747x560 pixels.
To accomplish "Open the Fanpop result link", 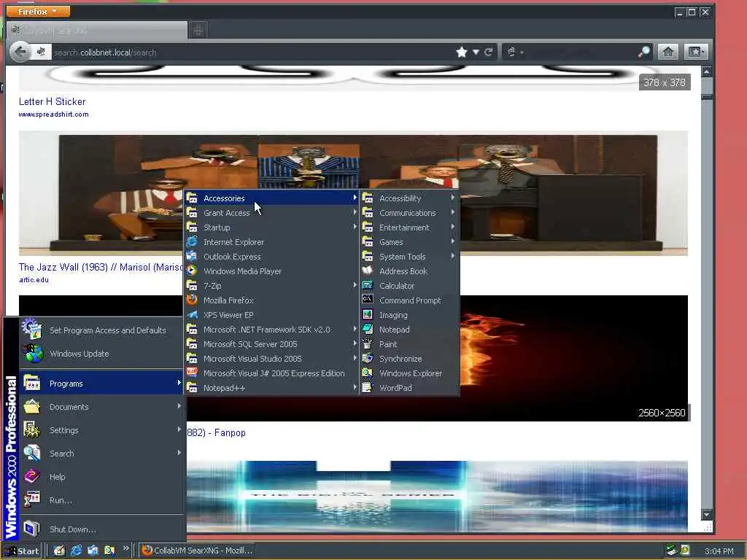I will (x=216, y=433).
